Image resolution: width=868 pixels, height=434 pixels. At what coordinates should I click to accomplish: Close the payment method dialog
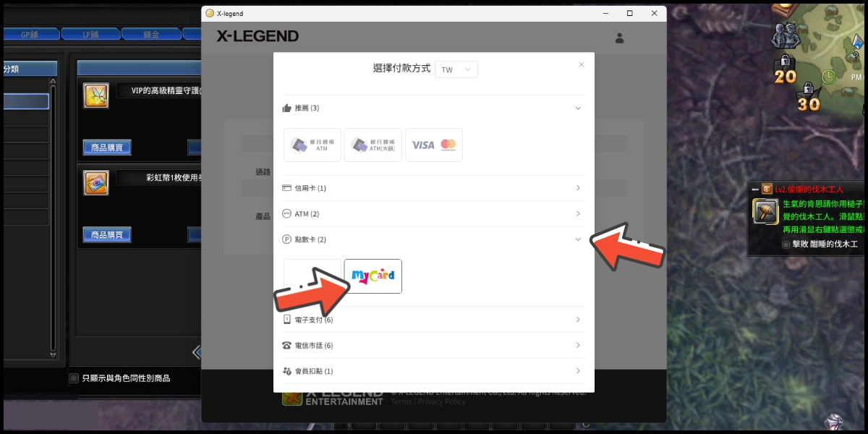[x=581, y=64]
